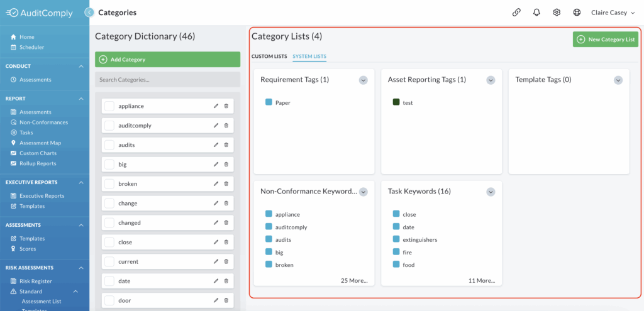
Task: Delete the 'close' category via trash icon
Action: [226, 242]
